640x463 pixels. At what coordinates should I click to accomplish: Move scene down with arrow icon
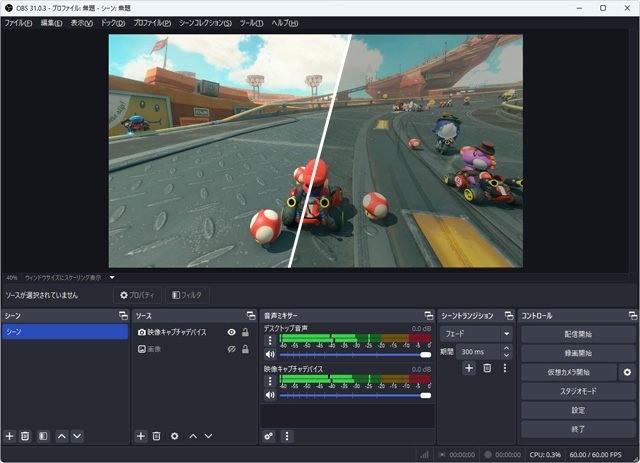pyautogui.click(x=77, y=436)
